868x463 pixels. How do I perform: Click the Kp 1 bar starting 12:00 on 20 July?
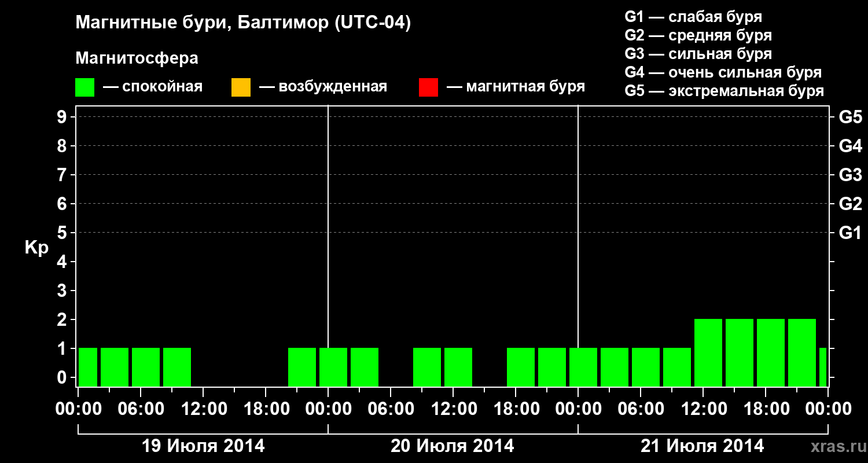tap(458, 367)
